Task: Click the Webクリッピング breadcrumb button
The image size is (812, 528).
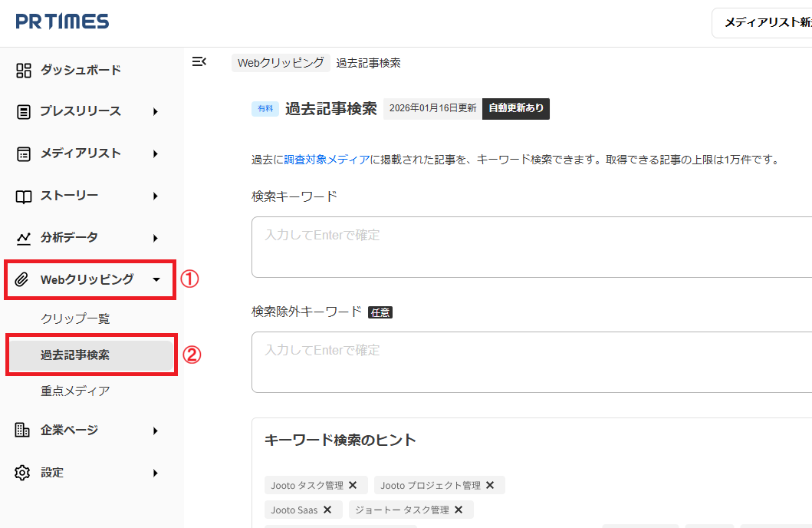Action: 281,63
